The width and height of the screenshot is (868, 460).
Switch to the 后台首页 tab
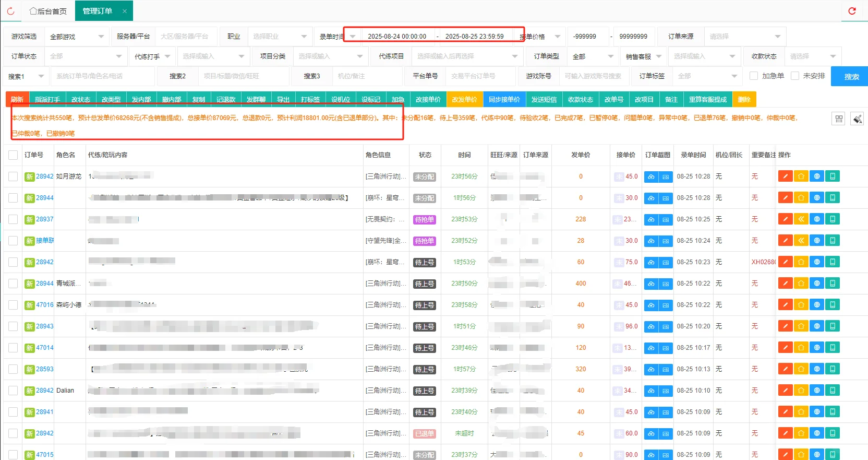click(x=48, y=11)
